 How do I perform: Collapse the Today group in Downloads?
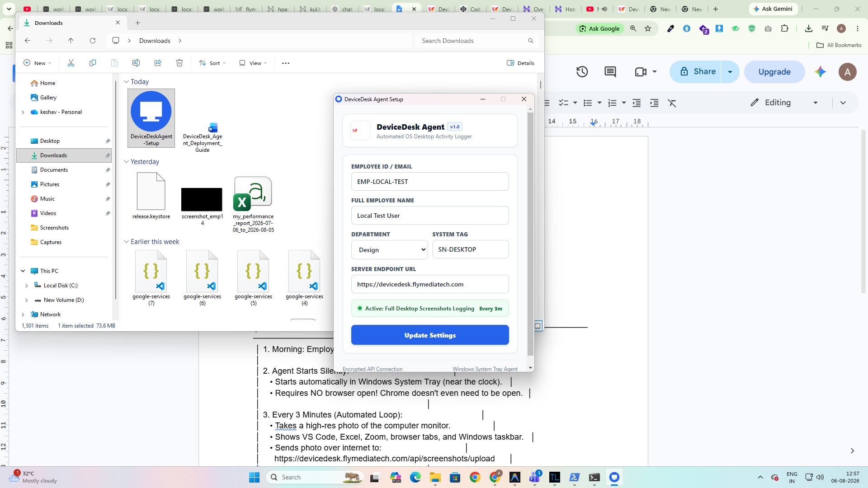point(127,82)
